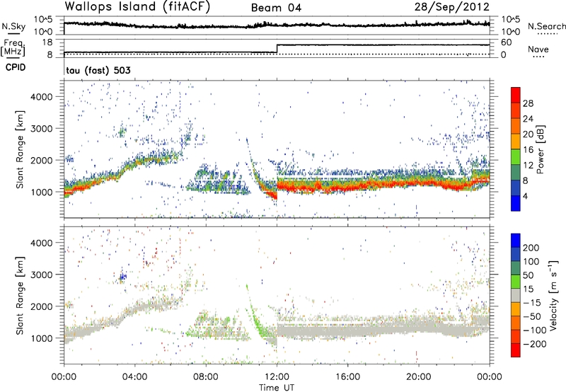The image size is (566, 392).
Task: Click the 'Slant Range [km]' label of power panel
Action: (20, 149)
